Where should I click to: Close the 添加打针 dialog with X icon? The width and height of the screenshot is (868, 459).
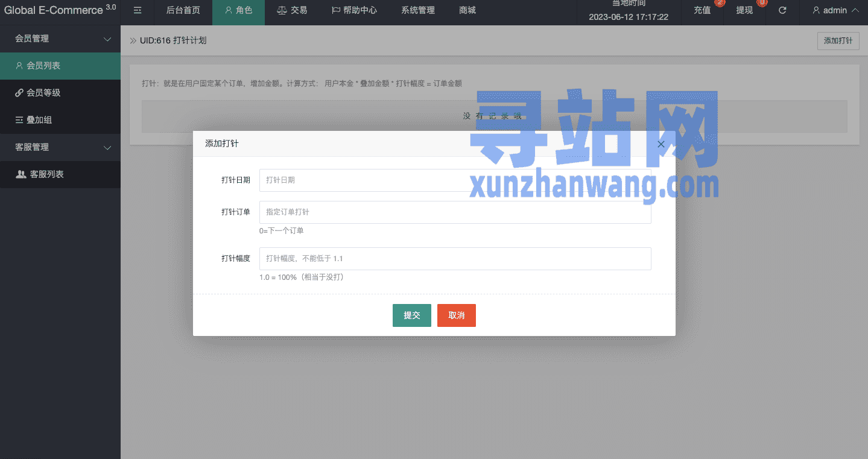click(x=661, y=144)
